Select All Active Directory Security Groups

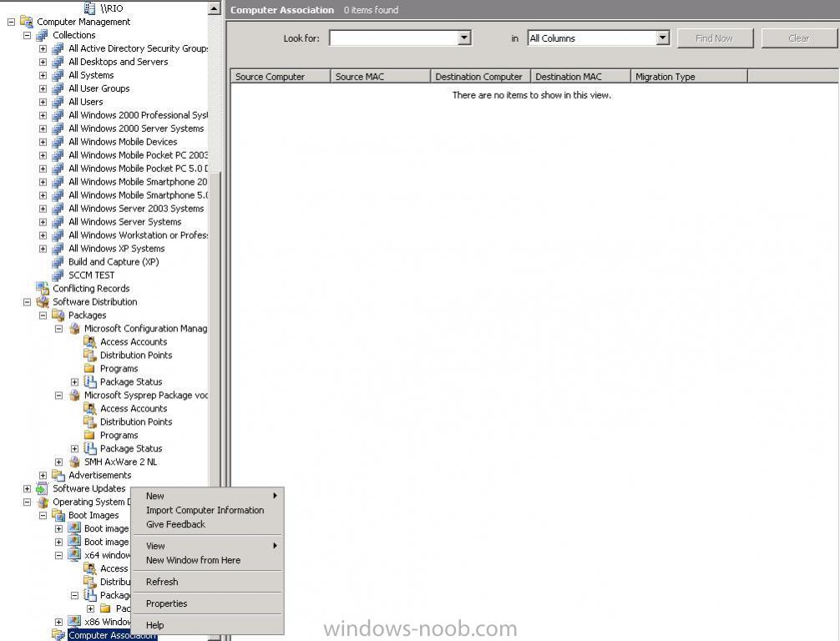coord(138,48)
